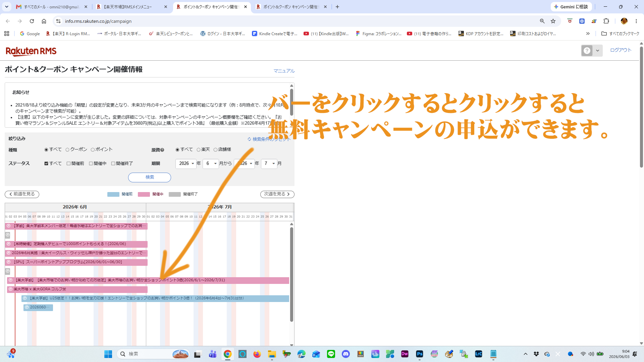Open the Chrome three-dot menu
Viewport: 644px width, 362px height.
[x=636, y=21]
